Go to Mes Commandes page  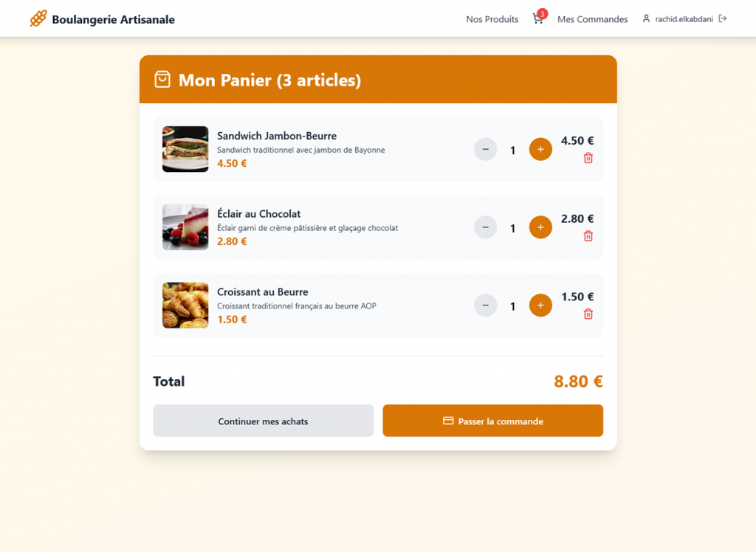592,19
